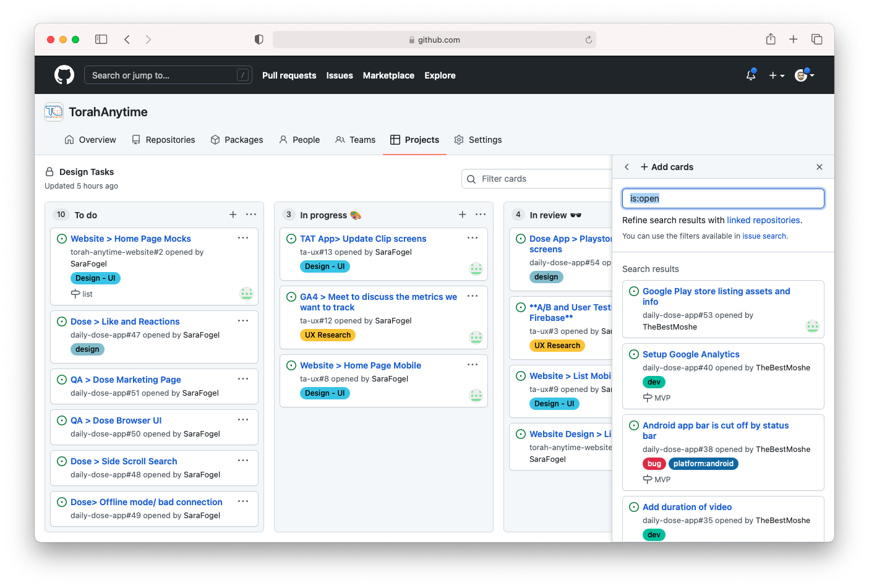
Task: Click Design - UI label on Home Page Mocks
Action: (95, 278)
